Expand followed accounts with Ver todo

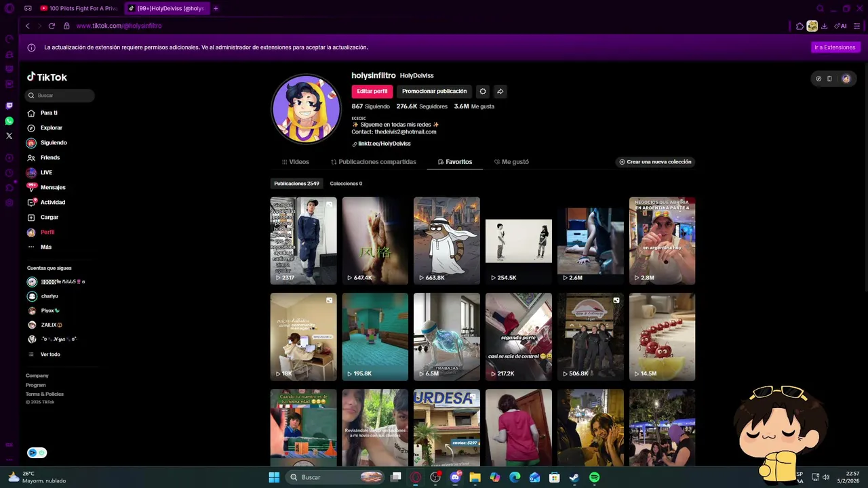50,354
